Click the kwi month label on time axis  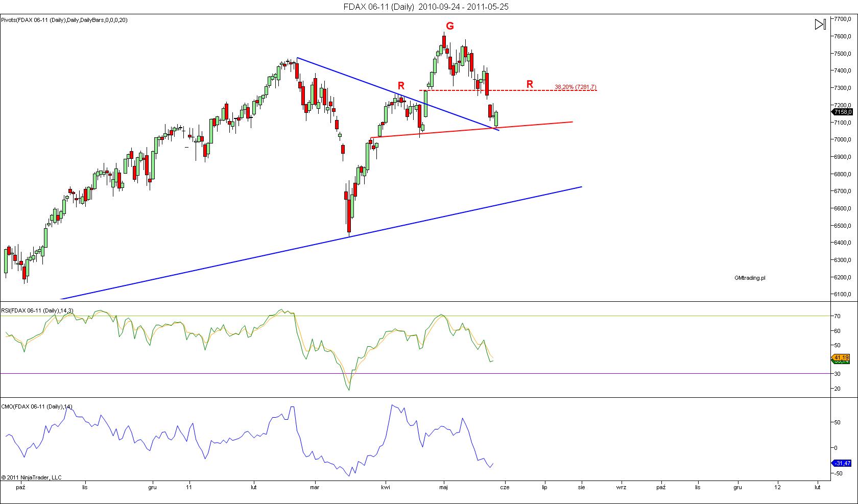pos(386,487)
